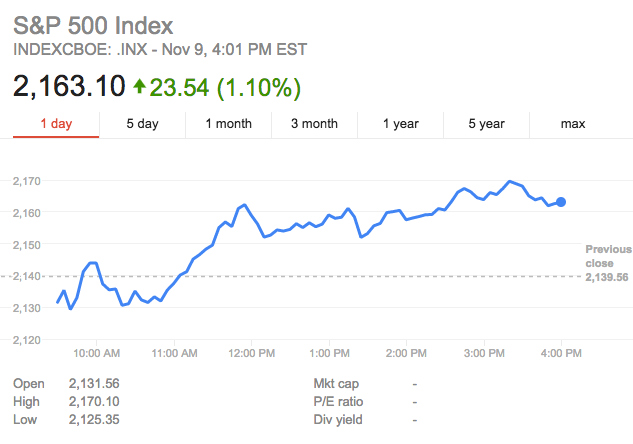Click the Low value 2,125.35

(94, 420)
